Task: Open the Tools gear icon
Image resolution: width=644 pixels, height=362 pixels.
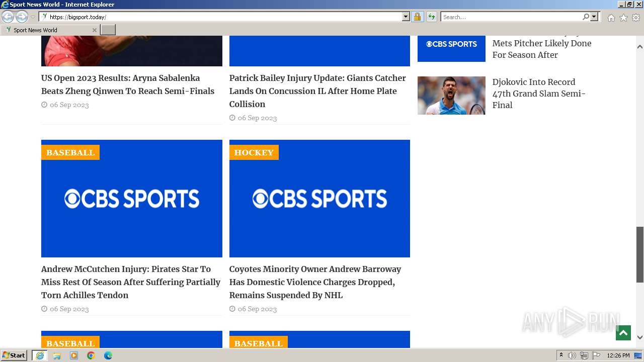Action: [636, 18]
